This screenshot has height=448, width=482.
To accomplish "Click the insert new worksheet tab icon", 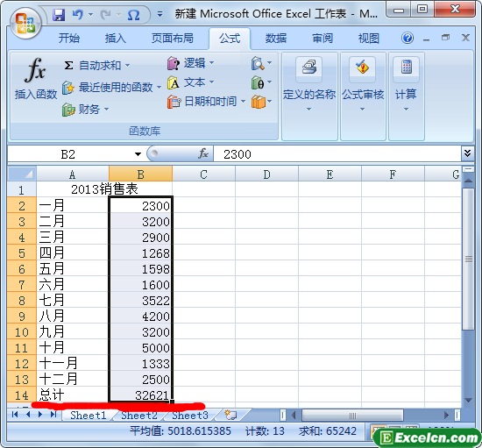I will point(230,415).
